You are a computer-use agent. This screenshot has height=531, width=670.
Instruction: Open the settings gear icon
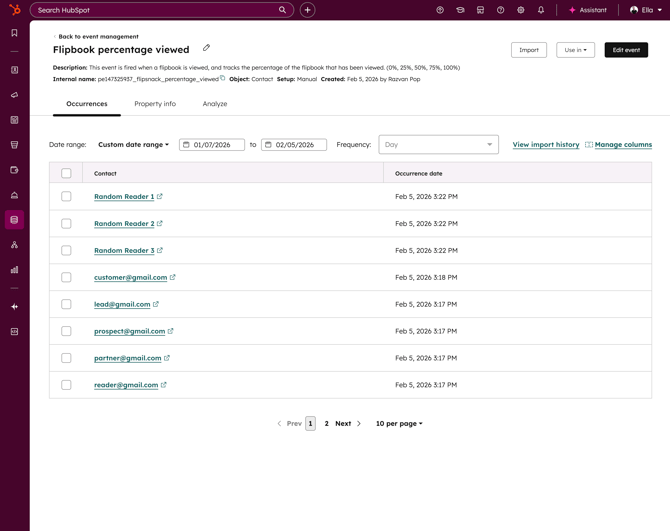[521, 10]
